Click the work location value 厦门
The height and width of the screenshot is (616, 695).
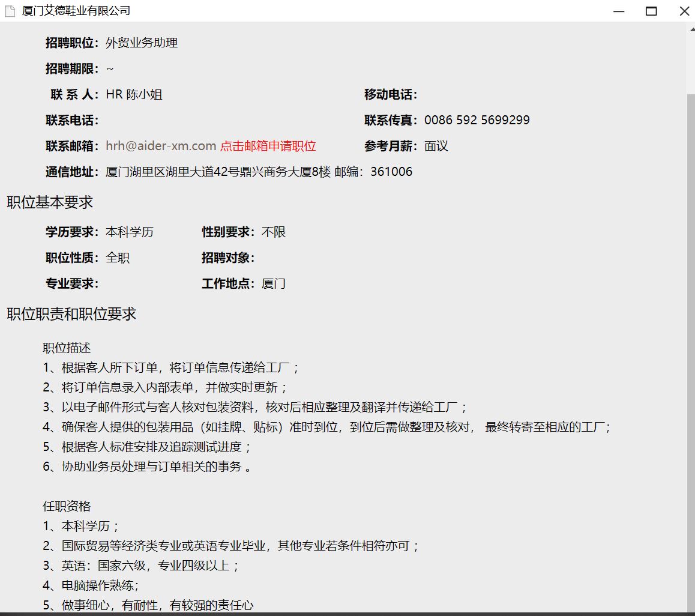click(x=274, y=283)
